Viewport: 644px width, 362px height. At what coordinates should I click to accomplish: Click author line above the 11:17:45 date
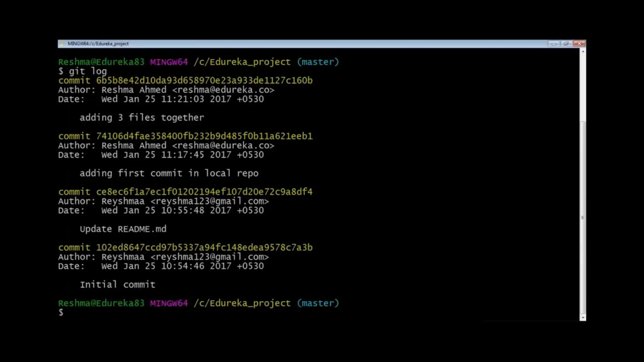click(x=166, y=145)
